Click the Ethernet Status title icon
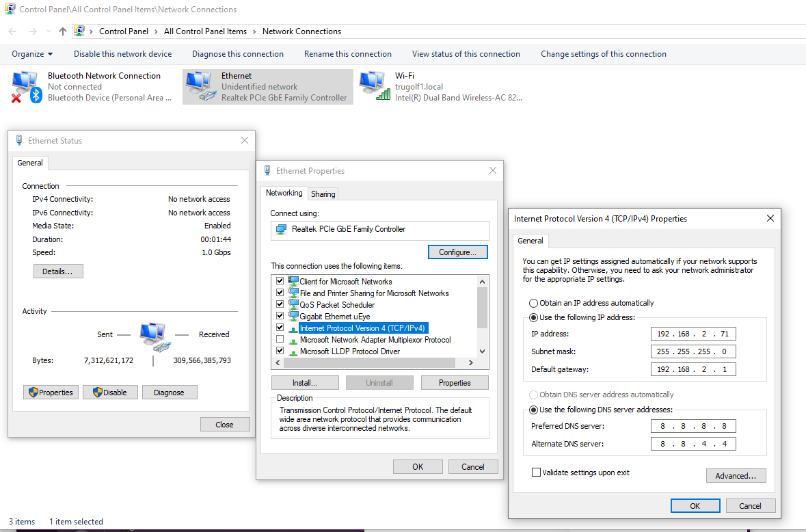Screen dimensions: 806x532 (19, 140)
